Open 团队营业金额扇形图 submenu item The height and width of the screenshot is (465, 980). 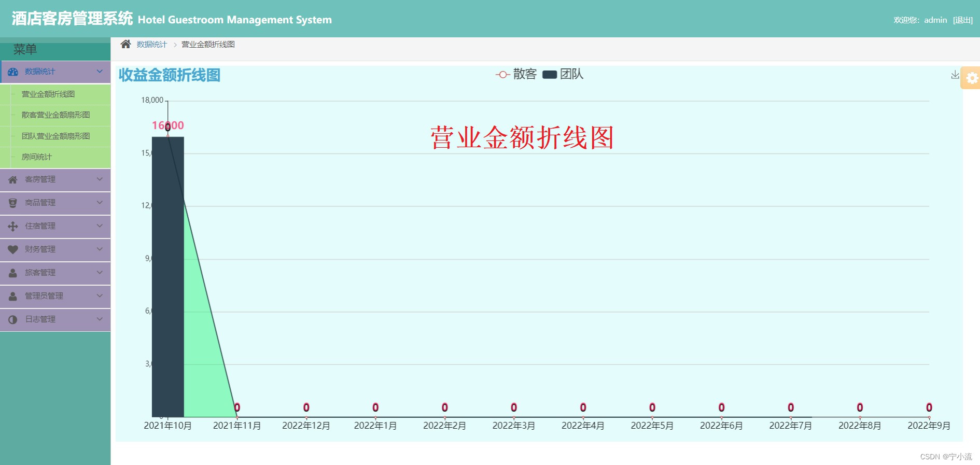tap(55, 136)
